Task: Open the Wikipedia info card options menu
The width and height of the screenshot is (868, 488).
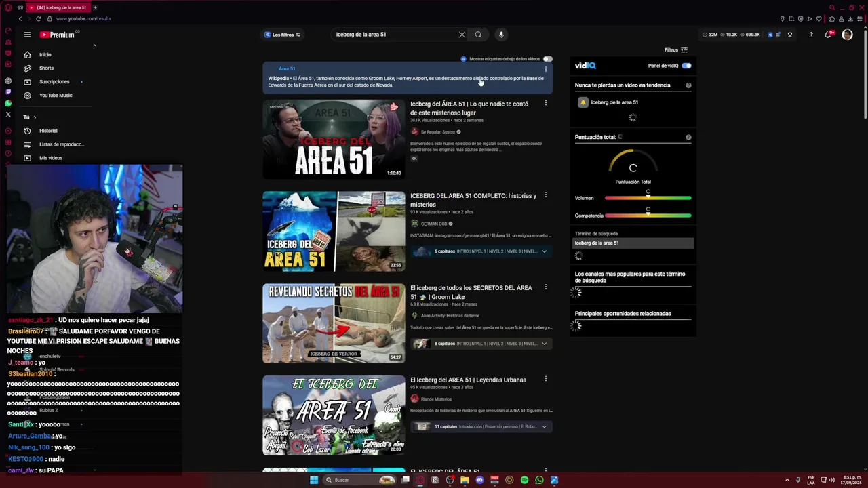Action: 546,69
